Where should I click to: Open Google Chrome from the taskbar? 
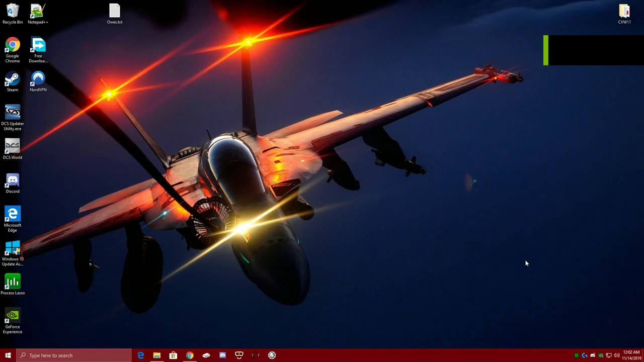(190, 355)
